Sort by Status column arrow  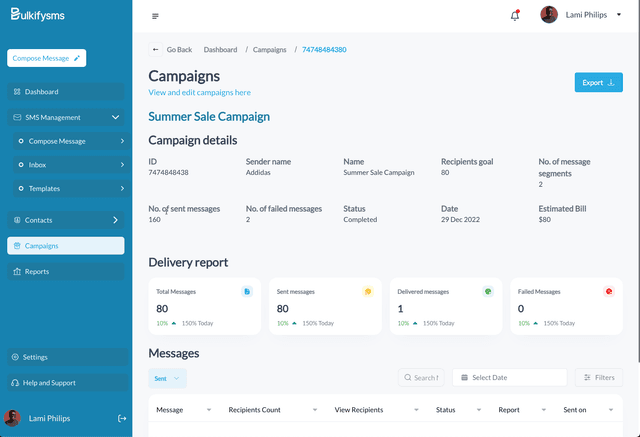pos(479,410)
